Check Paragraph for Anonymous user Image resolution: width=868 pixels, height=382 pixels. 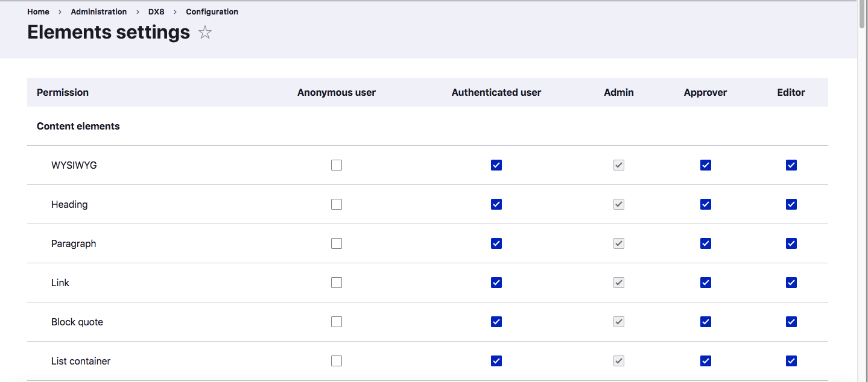pos(337,243)
